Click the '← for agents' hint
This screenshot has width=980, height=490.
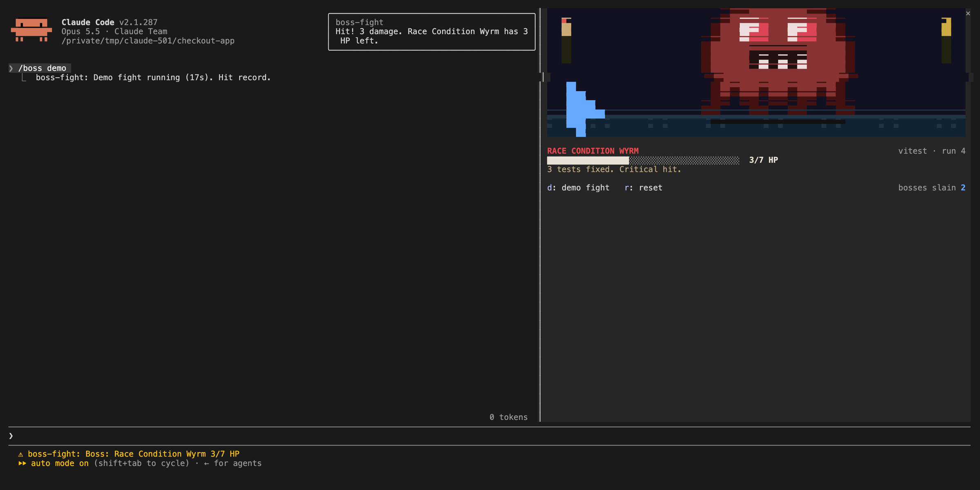point(233,463)
